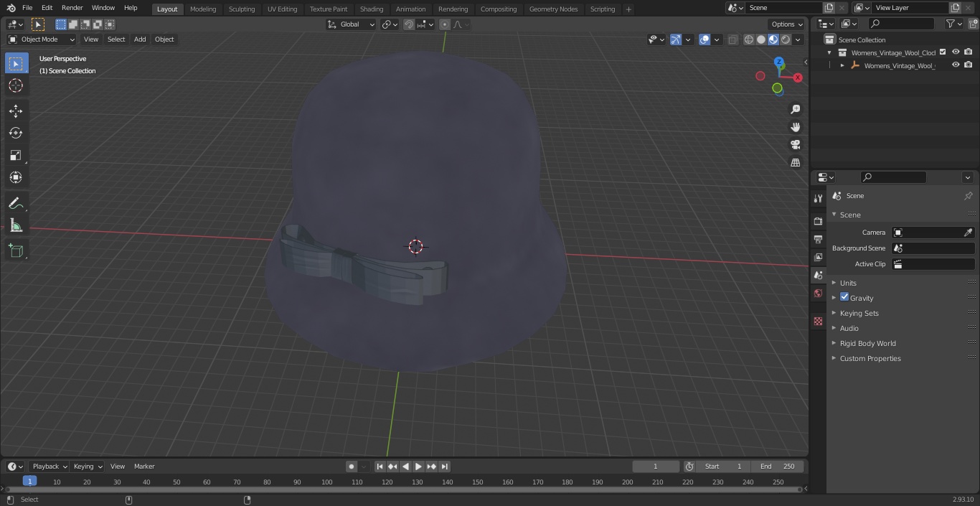Open the Texture properties tab
The height and width of the screenshot is (506, 980).
tap(818, 321)
